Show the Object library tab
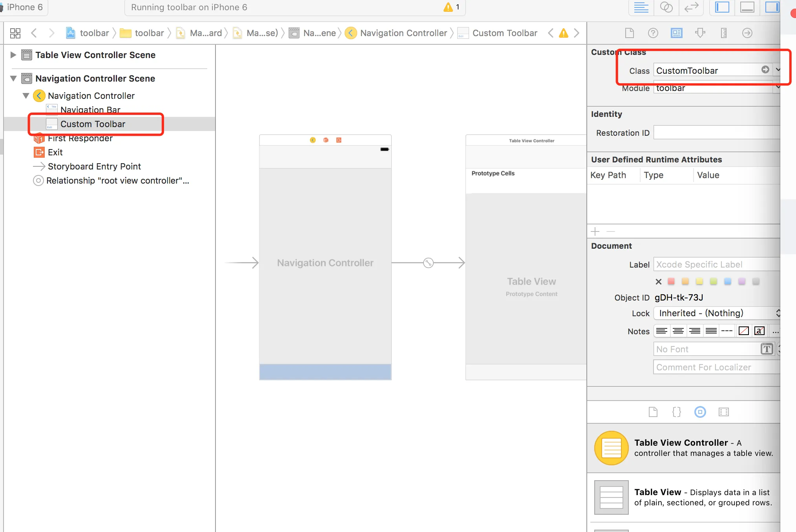796x532 pixels. (700, 412)
